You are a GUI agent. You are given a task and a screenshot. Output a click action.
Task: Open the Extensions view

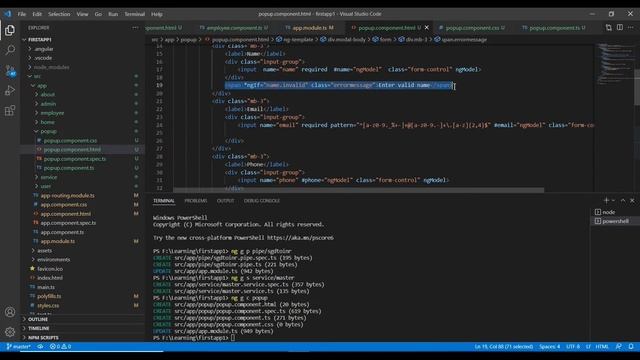[10, 110]
